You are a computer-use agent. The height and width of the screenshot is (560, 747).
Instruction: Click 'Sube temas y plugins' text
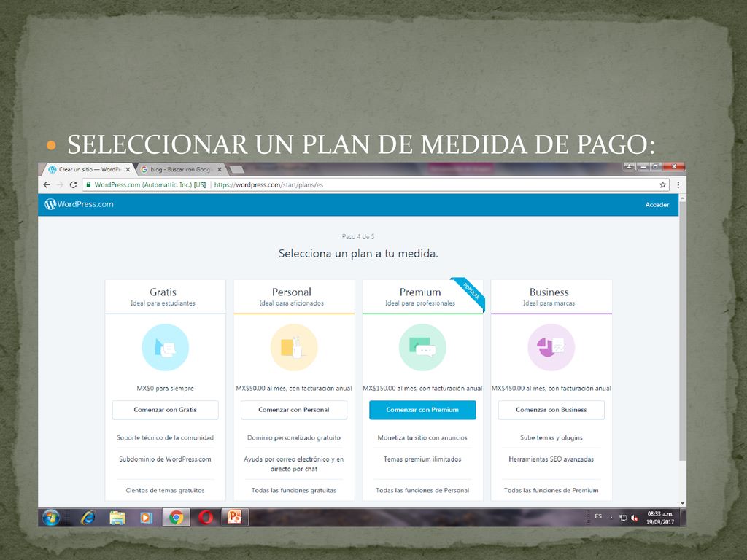click(551, 437)
